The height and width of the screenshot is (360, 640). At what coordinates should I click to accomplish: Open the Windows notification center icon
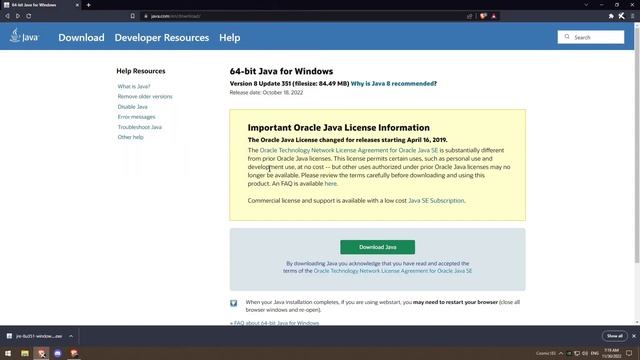[629, 353]
